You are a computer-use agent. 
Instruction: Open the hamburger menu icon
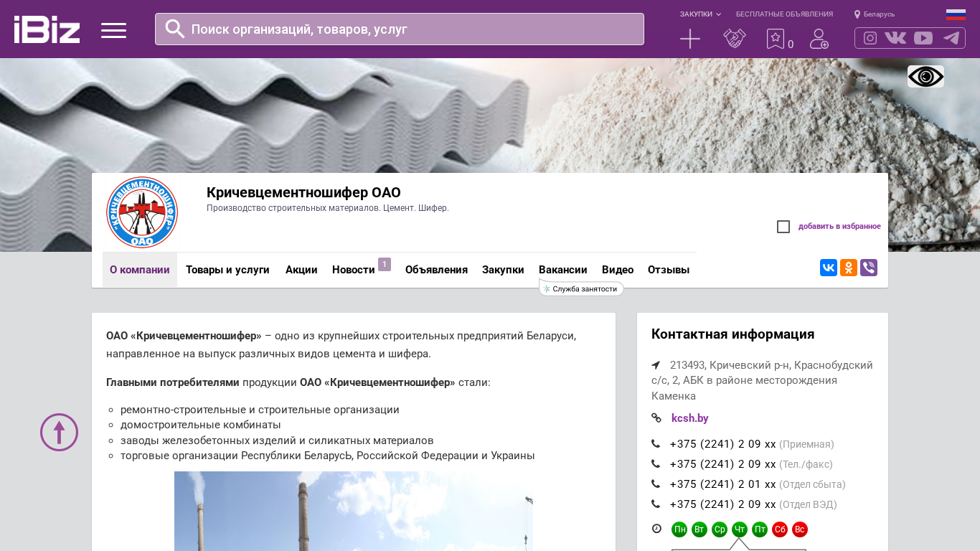113,30
